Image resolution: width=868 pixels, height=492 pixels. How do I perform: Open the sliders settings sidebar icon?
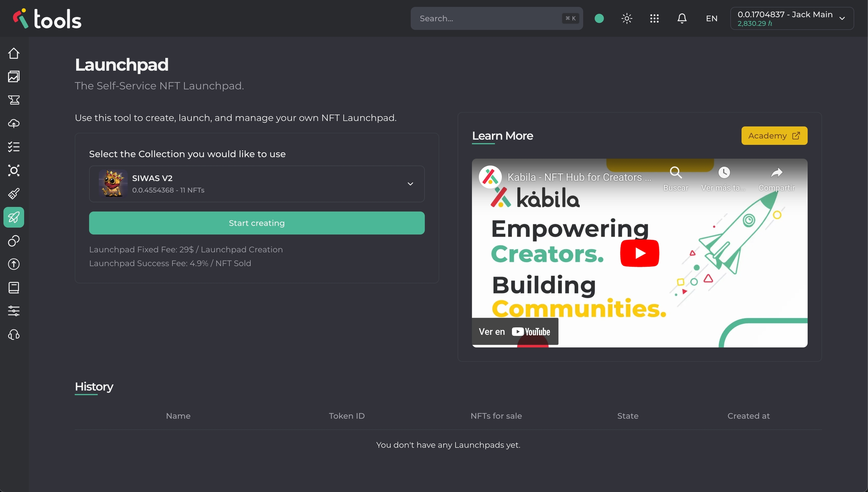[14, 311]
